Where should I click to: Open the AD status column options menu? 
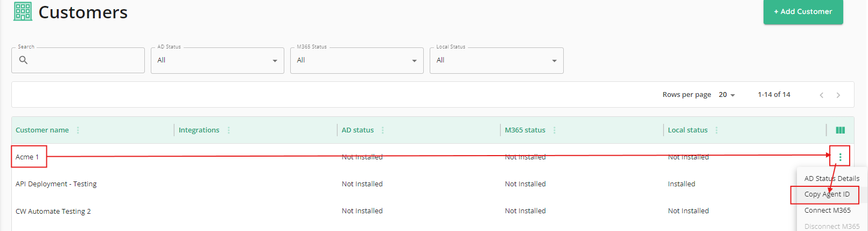point(383,130)
